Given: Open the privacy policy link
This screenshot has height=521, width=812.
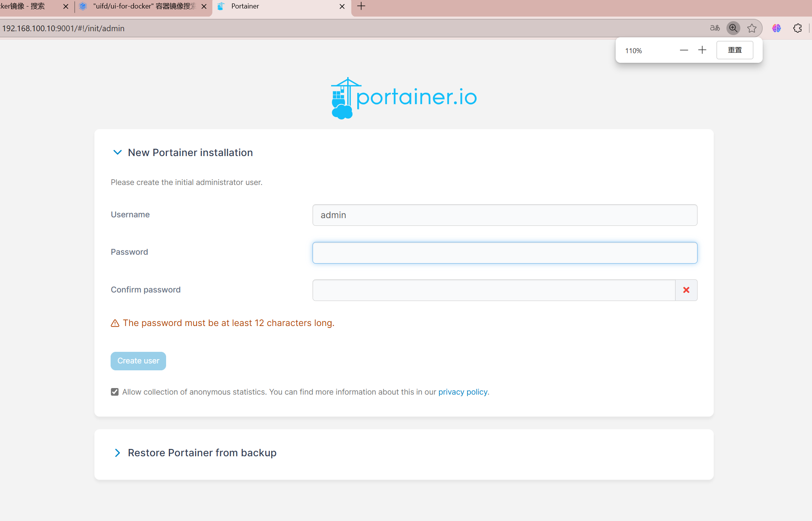Looking at the screenshot, I should 462,392.
